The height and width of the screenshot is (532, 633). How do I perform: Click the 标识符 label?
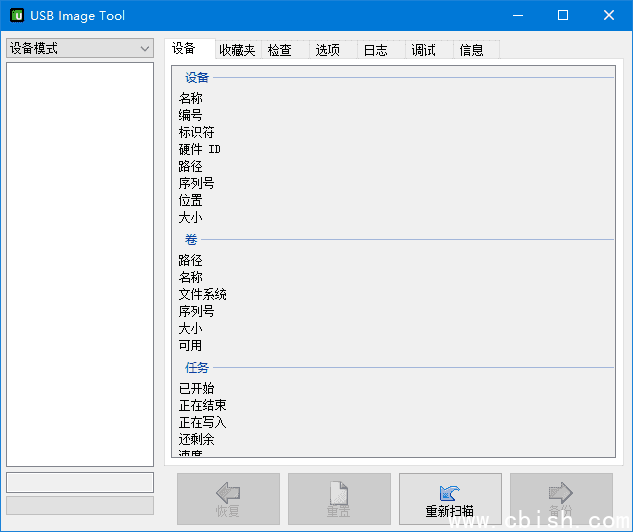tap(196, 132)
